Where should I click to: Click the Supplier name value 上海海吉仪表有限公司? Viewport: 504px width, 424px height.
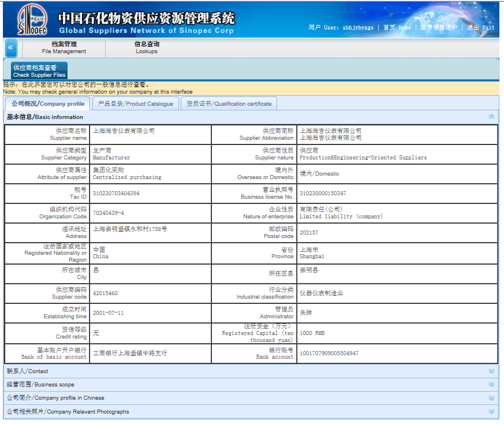click(124, 131)
